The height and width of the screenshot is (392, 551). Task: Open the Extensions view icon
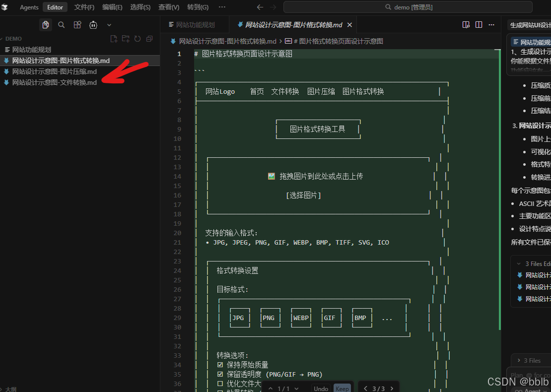[77, 24]
